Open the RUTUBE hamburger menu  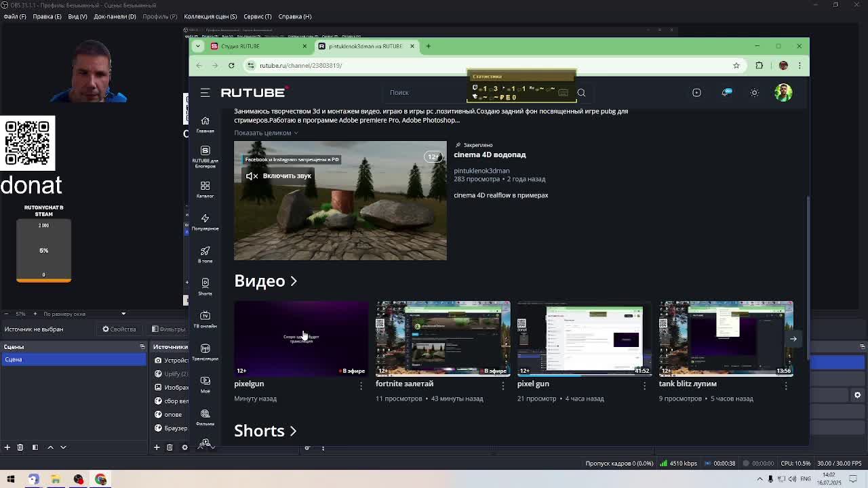pos(205,92)
